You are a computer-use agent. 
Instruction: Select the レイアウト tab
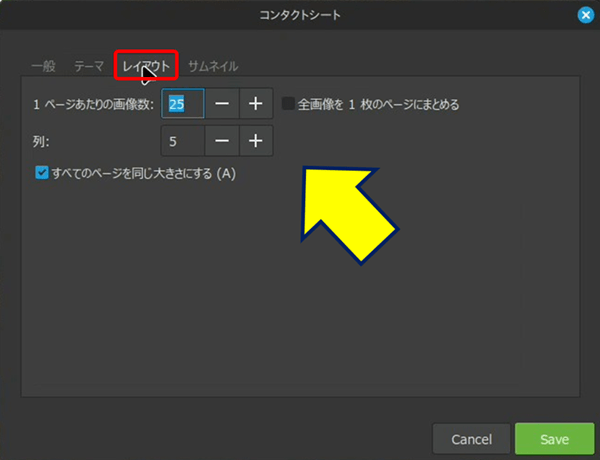(146, 66)
